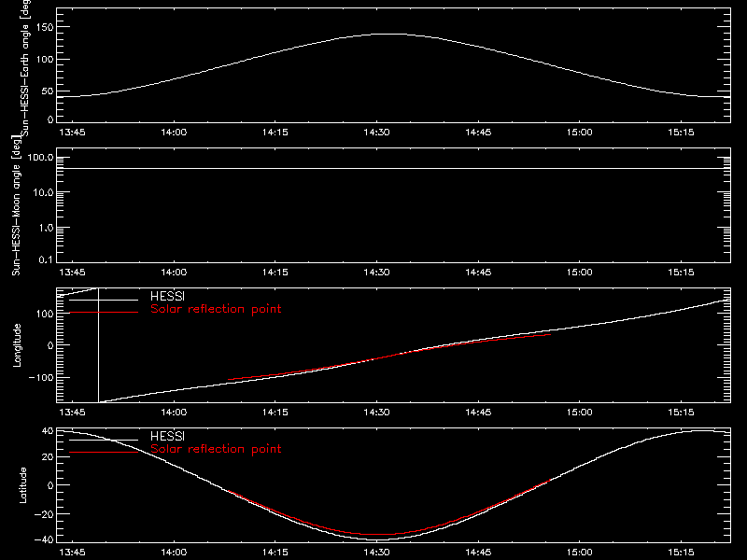Image resolution: width=747 pixels, height=560 pixels.
Task: Click the 150 tick on Sun-HESSI-Earth angle axis
Action: 45,27
